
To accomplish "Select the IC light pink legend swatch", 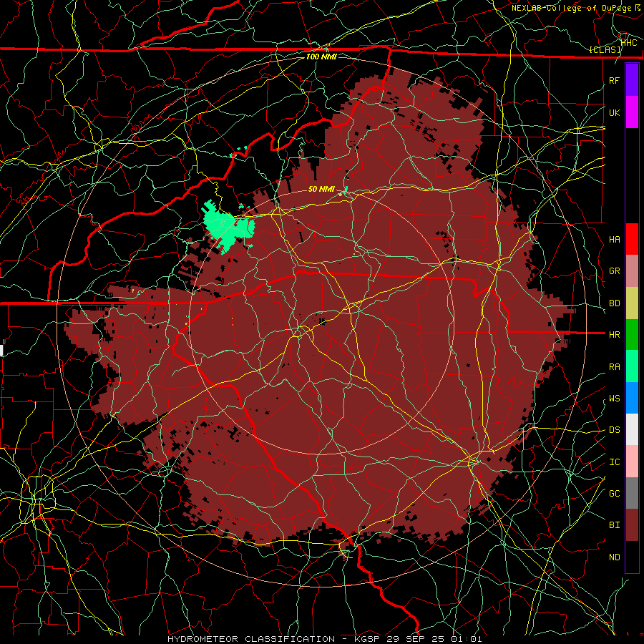I will tap(632, 462).
